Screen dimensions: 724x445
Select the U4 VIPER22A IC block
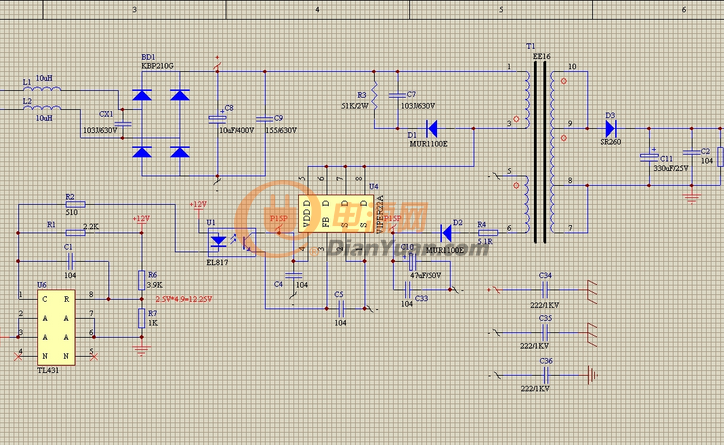click(340, 213)
